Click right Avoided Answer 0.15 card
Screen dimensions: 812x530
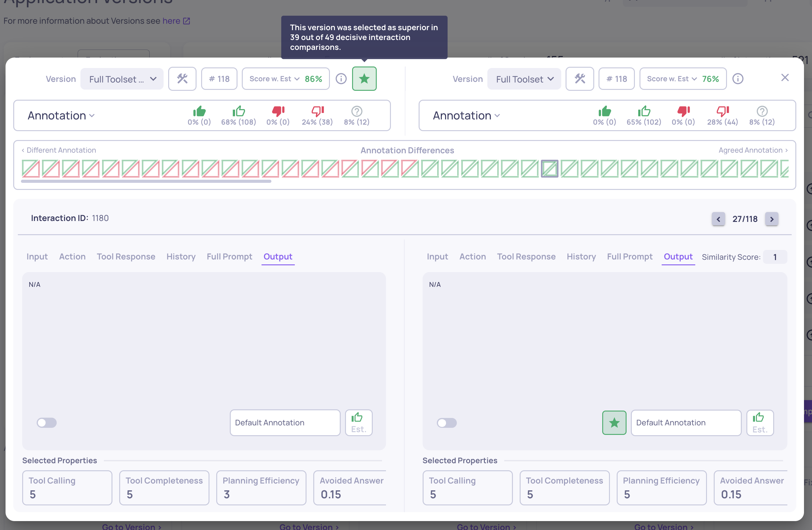tap(751, 488)
